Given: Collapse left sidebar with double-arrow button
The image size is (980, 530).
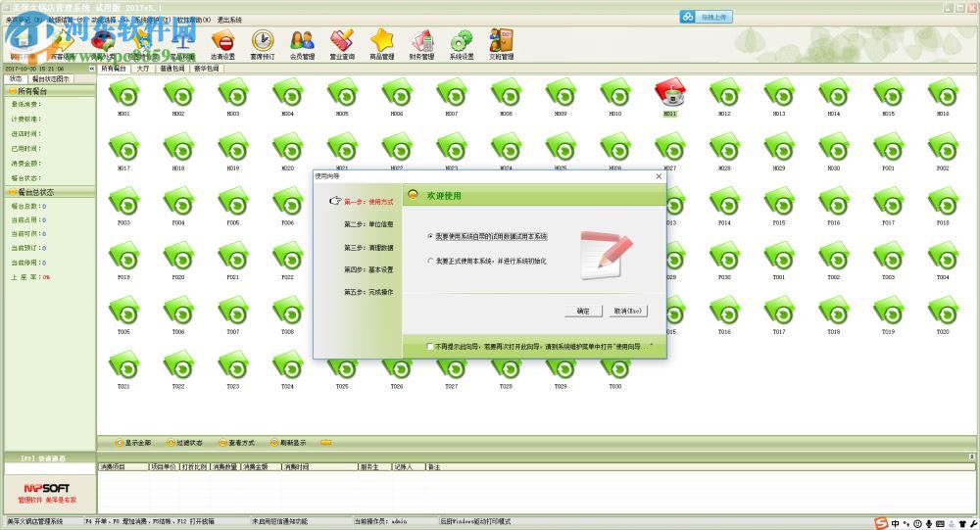Looking at the screenshot, I should (x=91, y=70).
